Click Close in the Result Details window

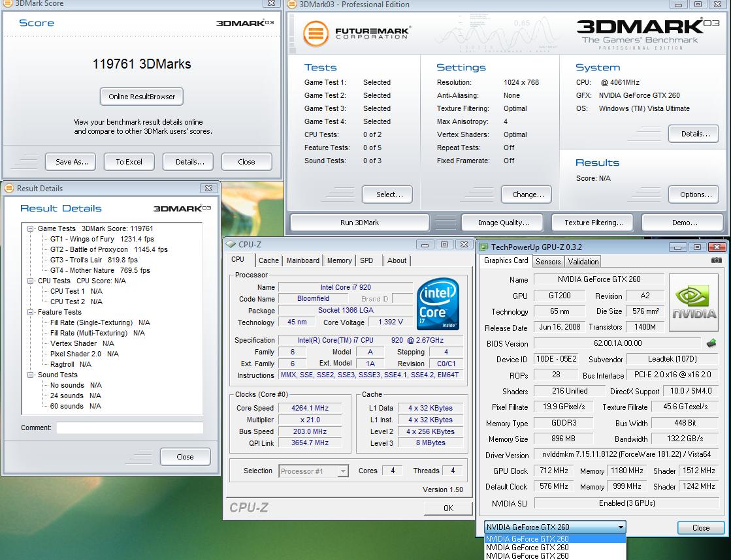pyautogui.click(x=185, y=457)
